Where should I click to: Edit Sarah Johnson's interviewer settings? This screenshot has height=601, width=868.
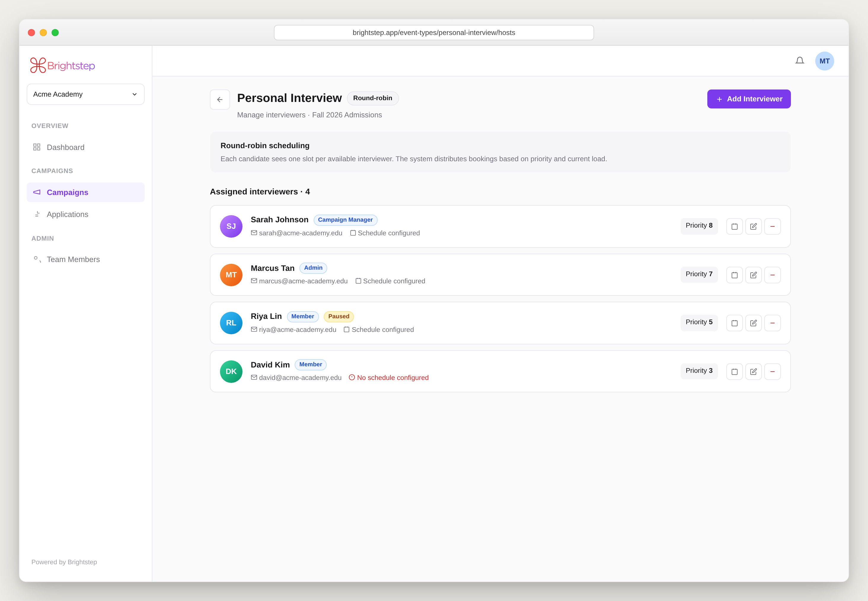pos(754,226)
